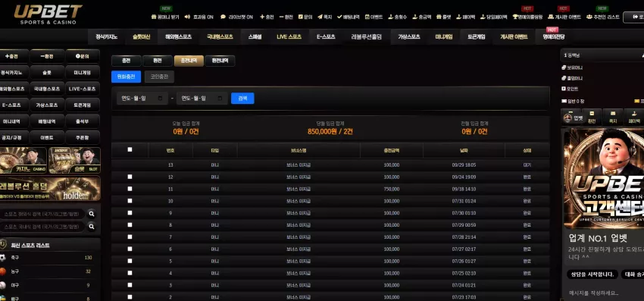Check the checkbox for row number 9

tap(130, 212)
